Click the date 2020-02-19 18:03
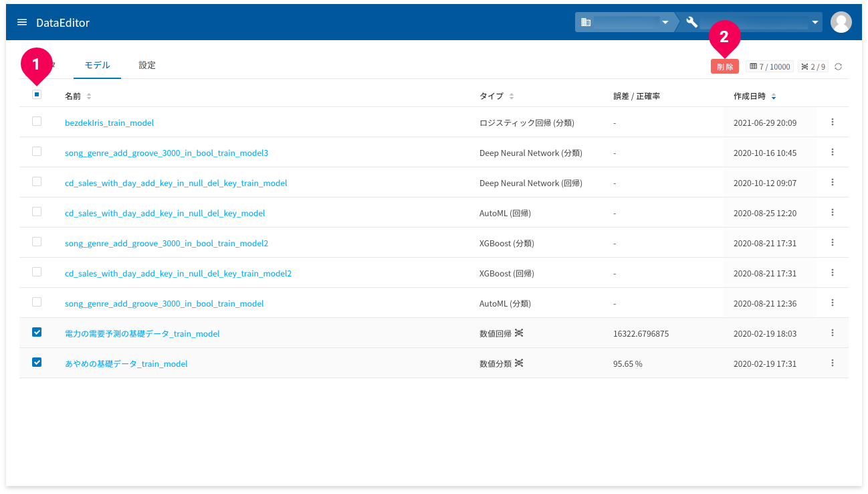The height and width of the screenshot is (494, 868). 765,333
